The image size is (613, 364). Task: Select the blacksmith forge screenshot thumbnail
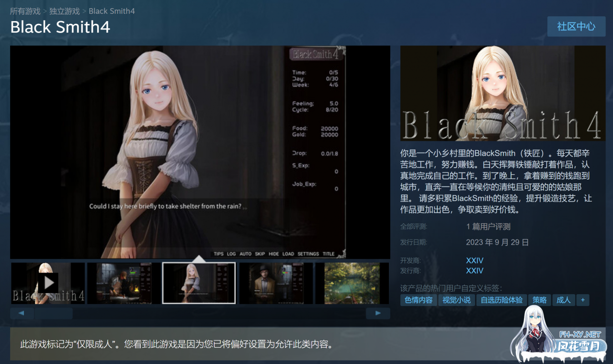coord(124,283)
